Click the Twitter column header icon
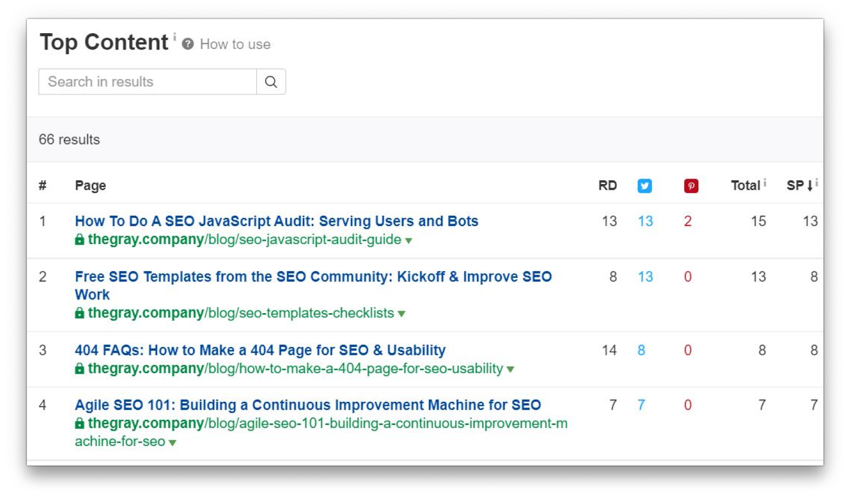The image size is (844, 504). [645, 186]
